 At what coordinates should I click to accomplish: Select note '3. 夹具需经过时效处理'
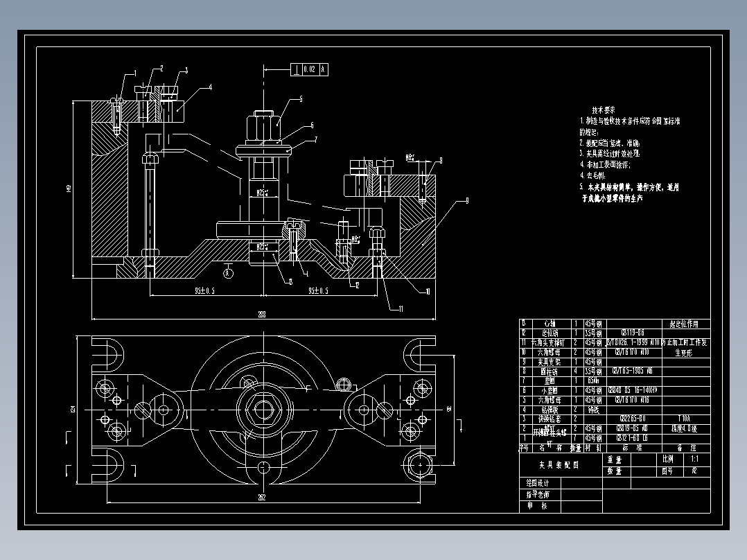pyautogui.click(x=610, y=153)
